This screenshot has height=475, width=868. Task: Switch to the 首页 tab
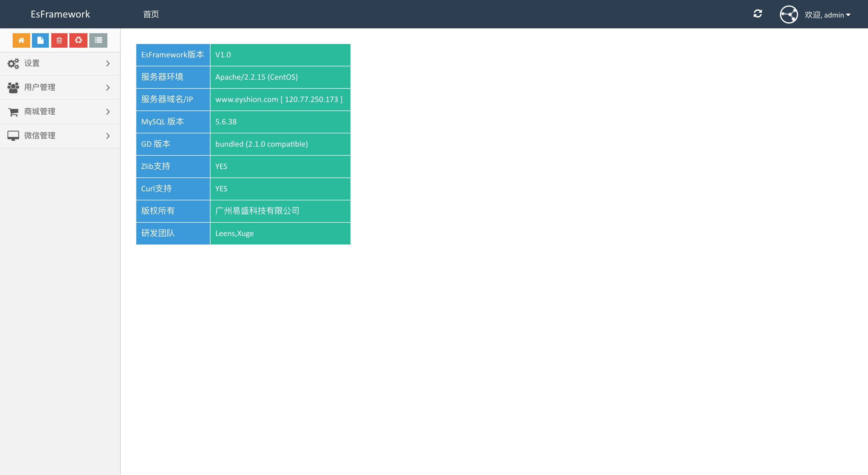coord(151,14)
